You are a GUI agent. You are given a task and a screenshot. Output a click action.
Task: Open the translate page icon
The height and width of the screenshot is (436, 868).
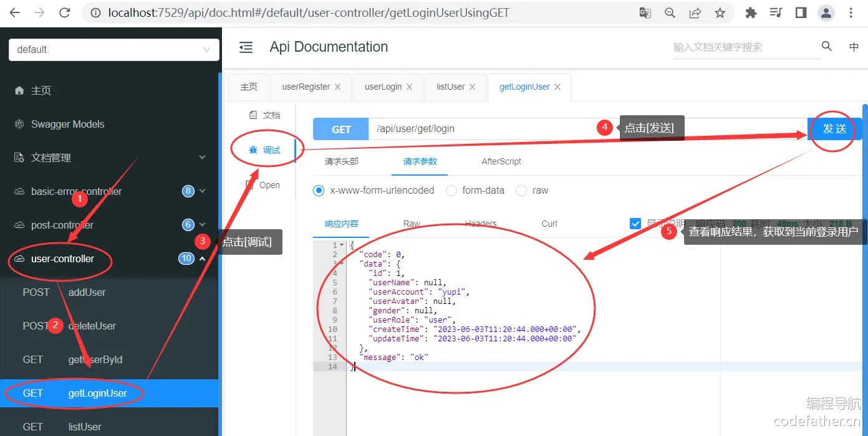645,12
